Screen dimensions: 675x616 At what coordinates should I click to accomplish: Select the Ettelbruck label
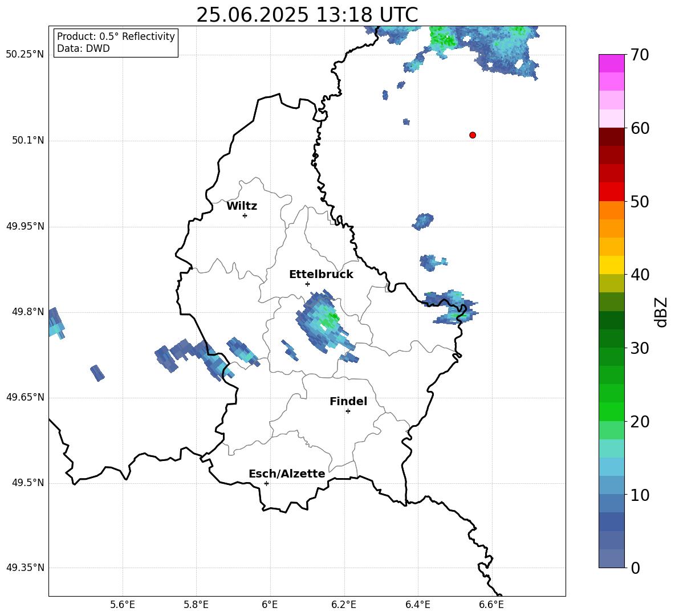(321, 275)
